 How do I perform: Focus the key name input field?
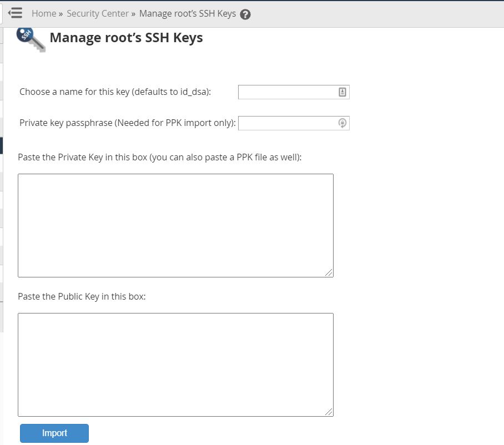(294, 92)
